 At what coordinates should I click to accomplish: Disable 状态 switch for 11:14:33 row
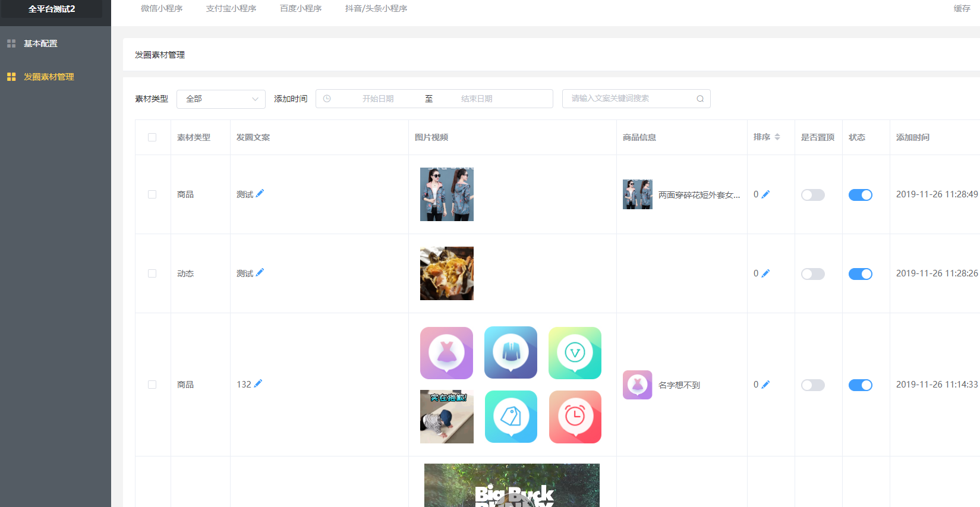point(860,385)
